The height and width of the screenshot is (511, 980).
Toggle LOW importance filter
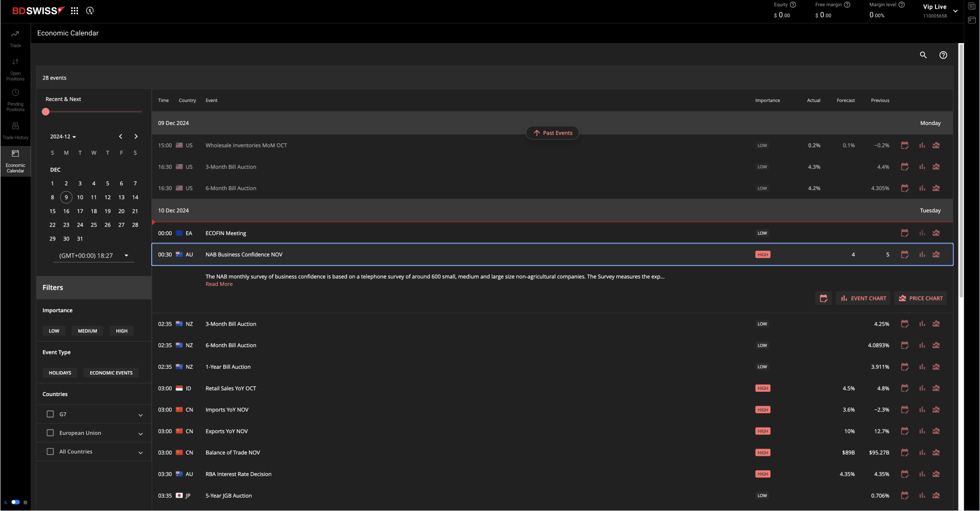point(54,331)
